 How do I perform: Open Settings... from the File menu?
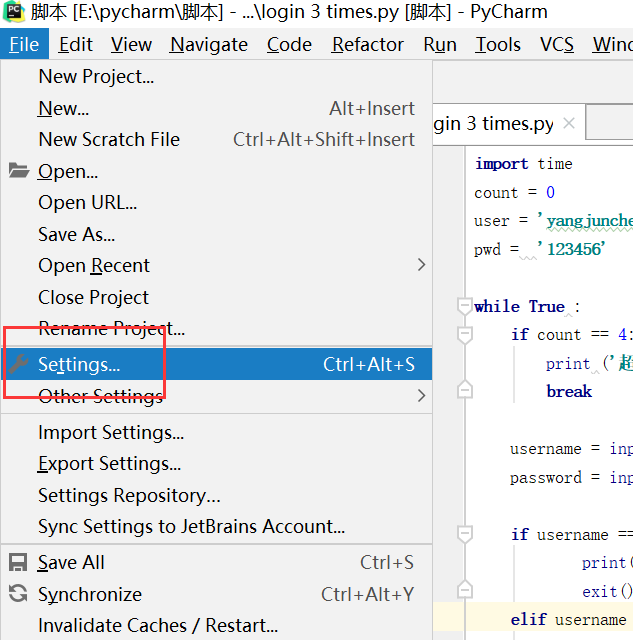point(216,364)
